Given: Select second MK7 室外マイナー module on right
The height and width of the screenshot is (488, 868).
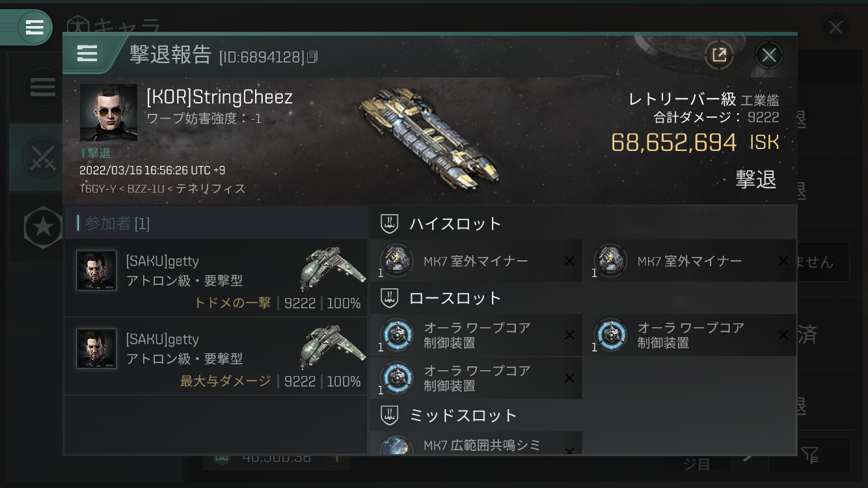Looking at the screenshot, I should (x=690, y=261).
